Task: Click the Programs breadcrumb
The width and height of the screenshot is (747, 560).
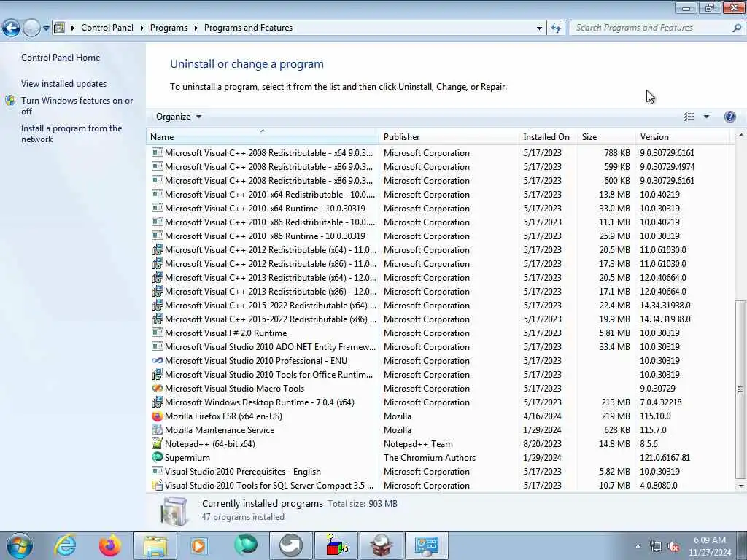Action: coord(169,28)
